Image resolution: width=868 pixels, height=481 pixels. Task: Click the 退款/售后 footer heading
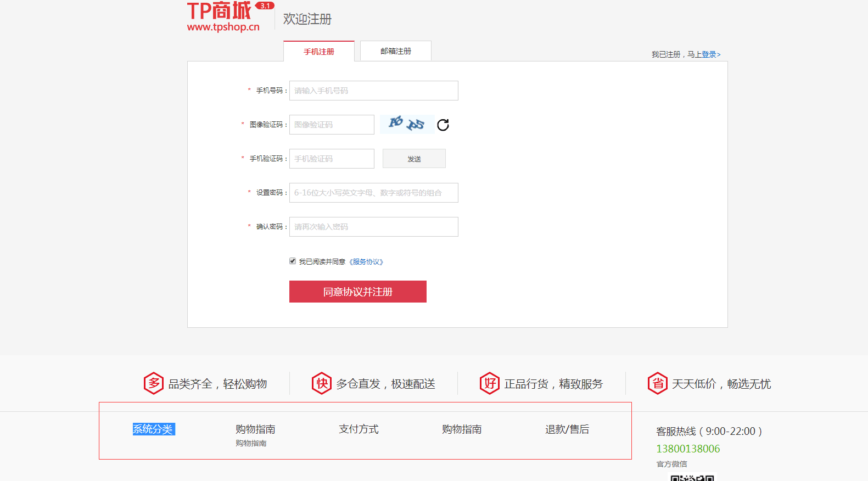tap(567, 429)
